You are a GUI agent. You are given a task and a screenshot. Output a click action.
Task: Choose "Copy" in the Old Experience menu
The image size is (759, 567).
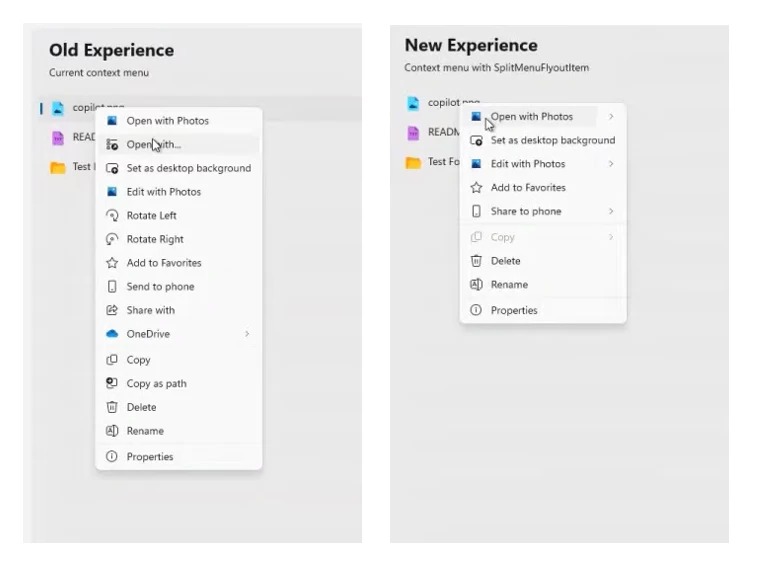click(x=138, y=360)
